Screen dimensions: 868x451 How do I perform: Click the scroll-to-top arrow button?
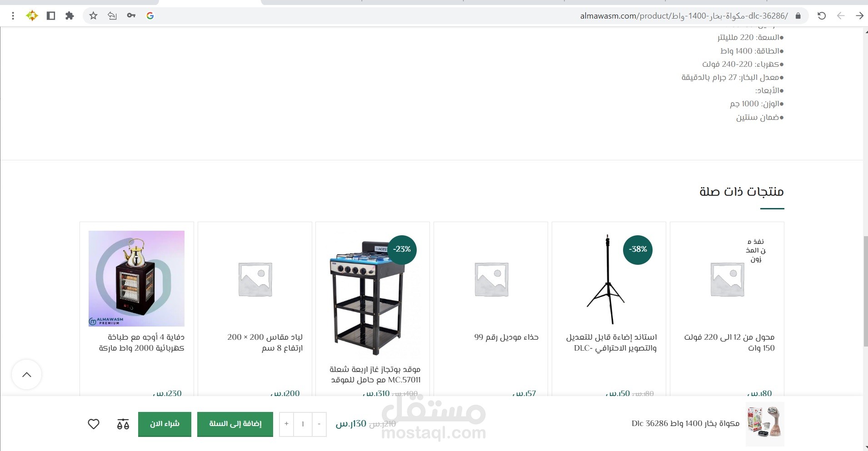click(27, 375)
